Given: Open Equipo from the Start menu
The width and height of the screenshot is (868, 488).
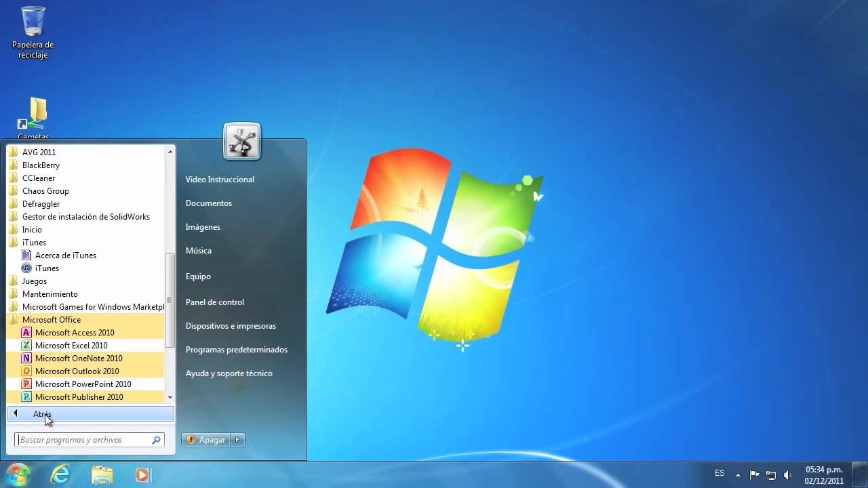Looking at the screenshot, I should coord(198,277).
